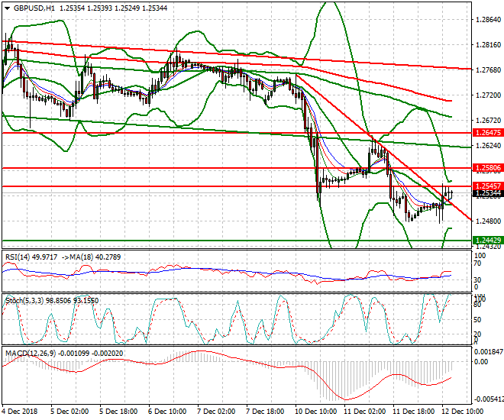The image size is (504, 420).
Task: Click the MACD scale value -0.005412
Action: click(x=489, y=399)
